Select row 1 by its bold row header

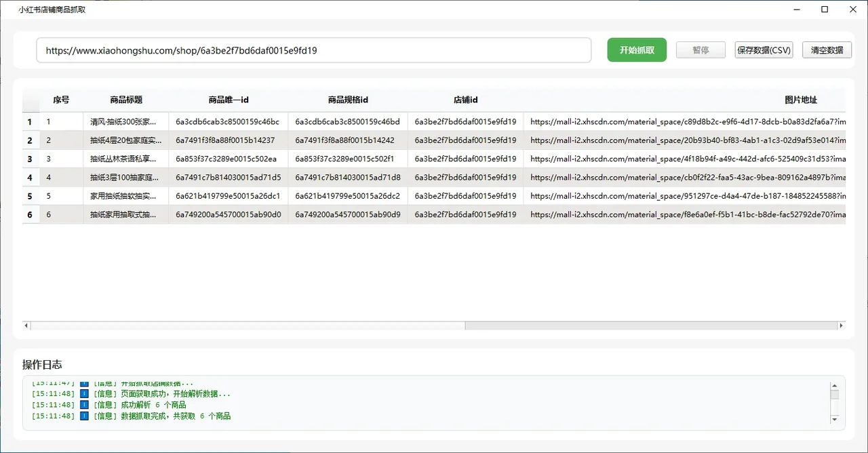(31, 122)
